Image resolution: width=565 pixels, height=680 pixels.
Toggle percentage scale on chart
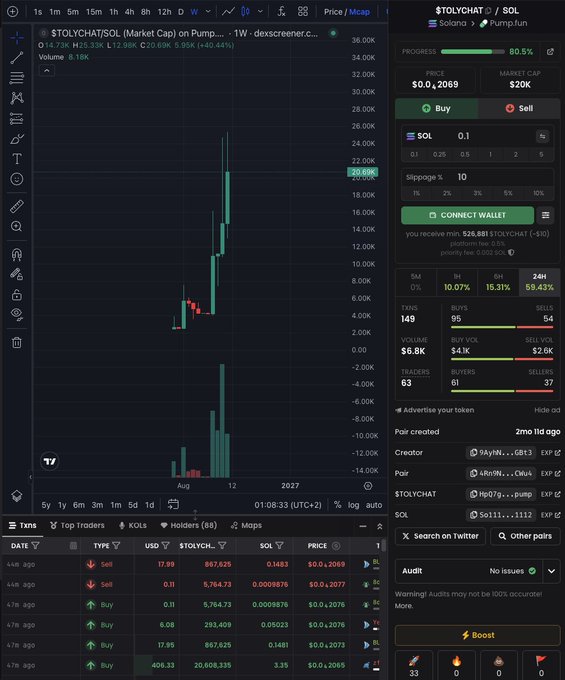(337, 505)
